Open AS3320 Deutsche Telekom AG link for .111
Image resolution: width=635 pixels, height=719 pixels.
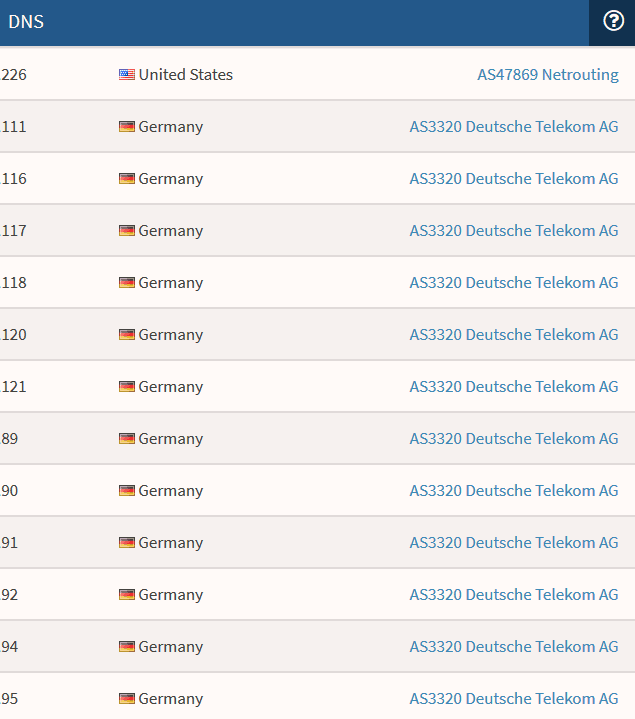[x=514, y=127]
